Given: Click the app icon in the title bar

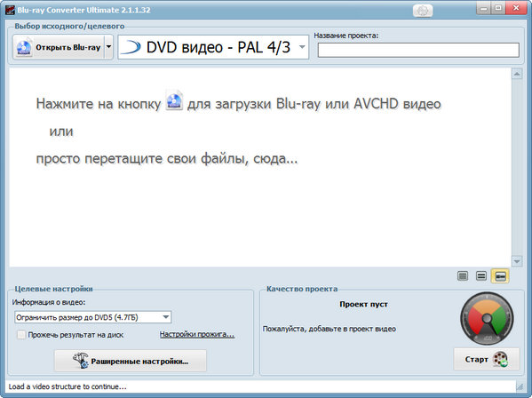Looking at the screenshot, I should [10, 10].
